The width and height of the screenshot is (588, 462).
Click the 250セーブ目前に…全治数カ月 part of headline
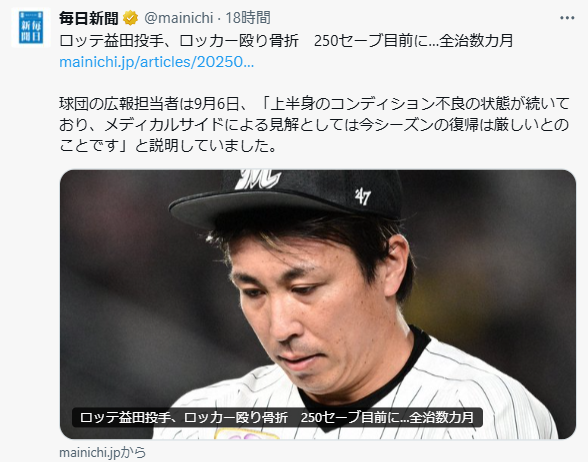414,40
